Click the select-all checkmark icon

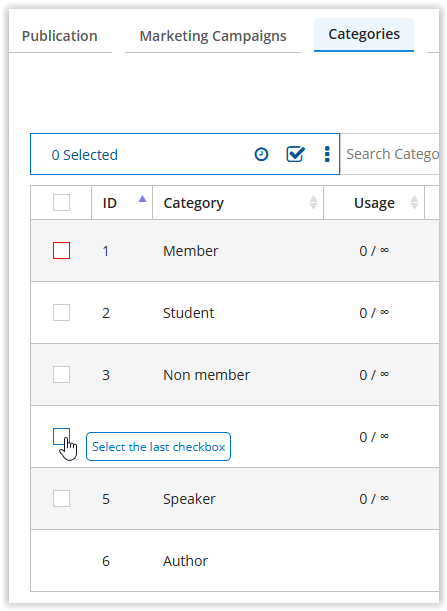point(295,154)
